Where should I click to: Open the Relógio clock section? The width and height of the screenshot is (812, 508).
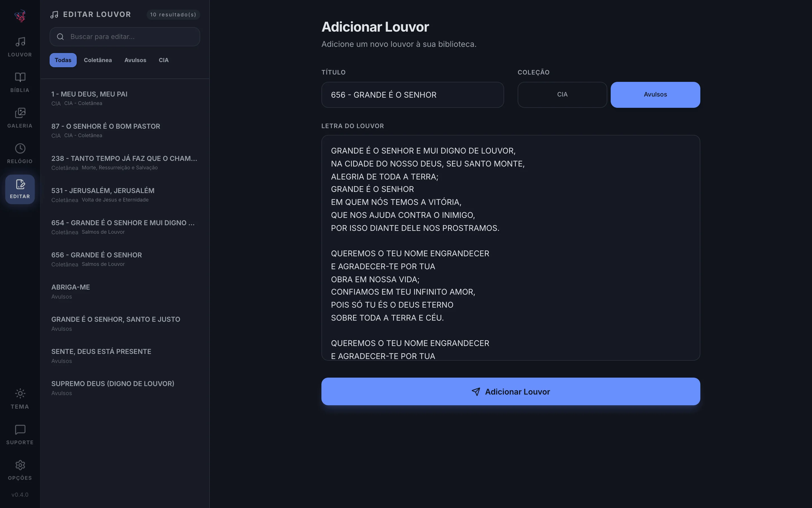click(x=20, y=154)
